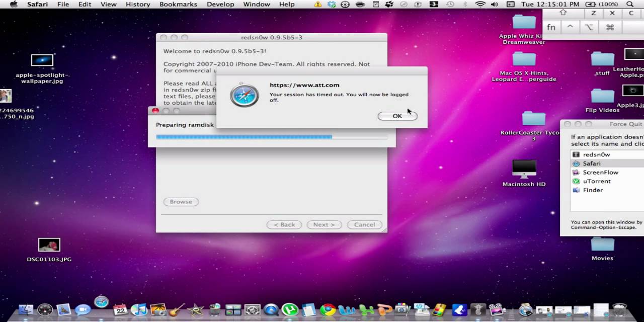The width and height of the screenshot is (644, 322).
Task: Open Google Chrome from the dock
Action: tap(328, 310)
